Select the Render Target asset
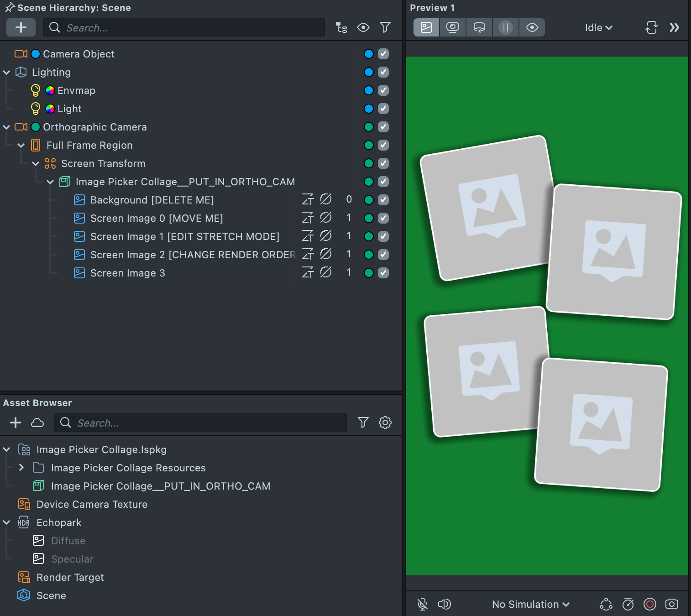 pos(70,577)
